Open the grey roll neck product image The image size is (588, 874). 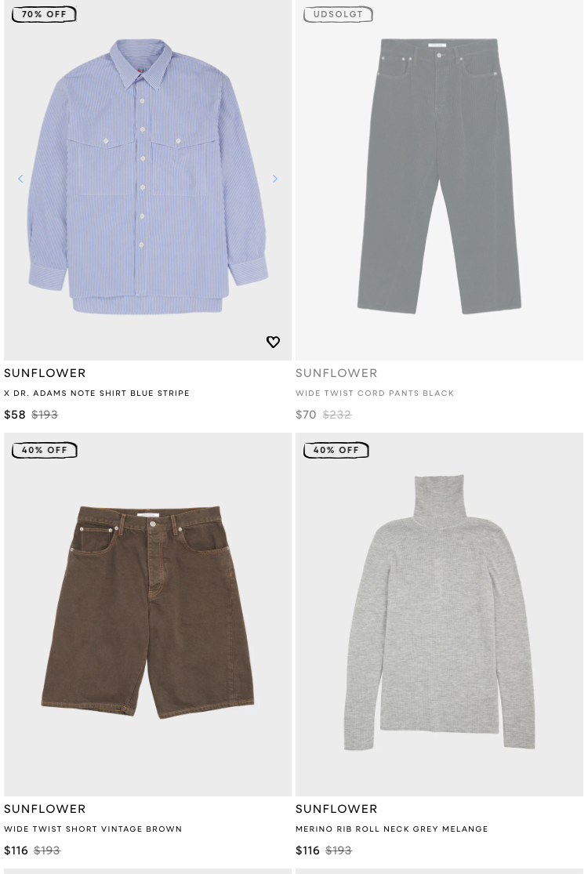click(439, 615)
